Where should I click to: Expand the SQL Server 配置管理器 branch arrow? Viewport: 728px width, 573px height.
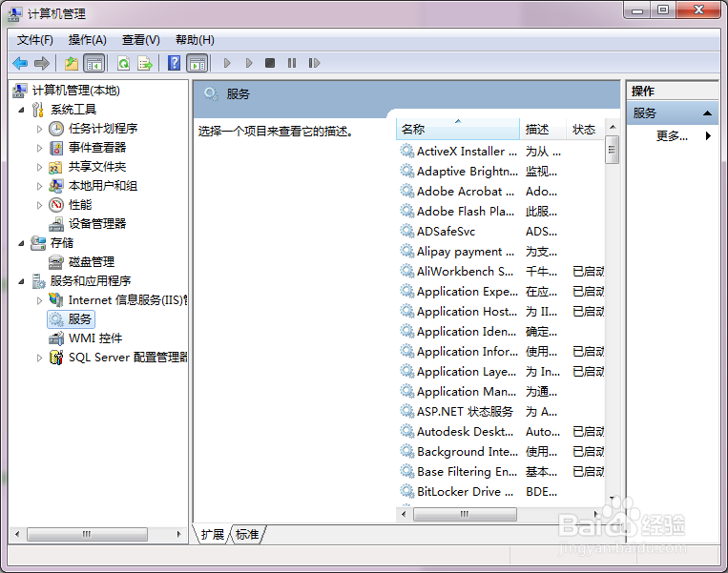pyautogui.click(x=39, y=358)
